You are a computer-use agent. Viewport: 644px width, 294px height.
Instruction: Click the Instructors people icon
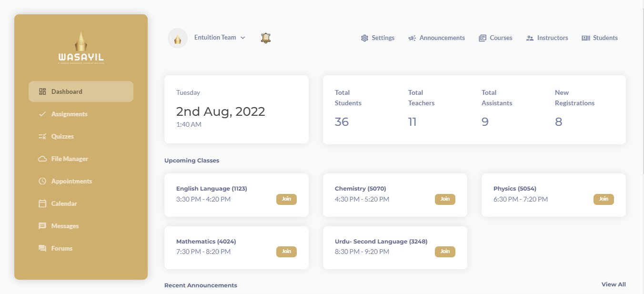coord(530,38)
